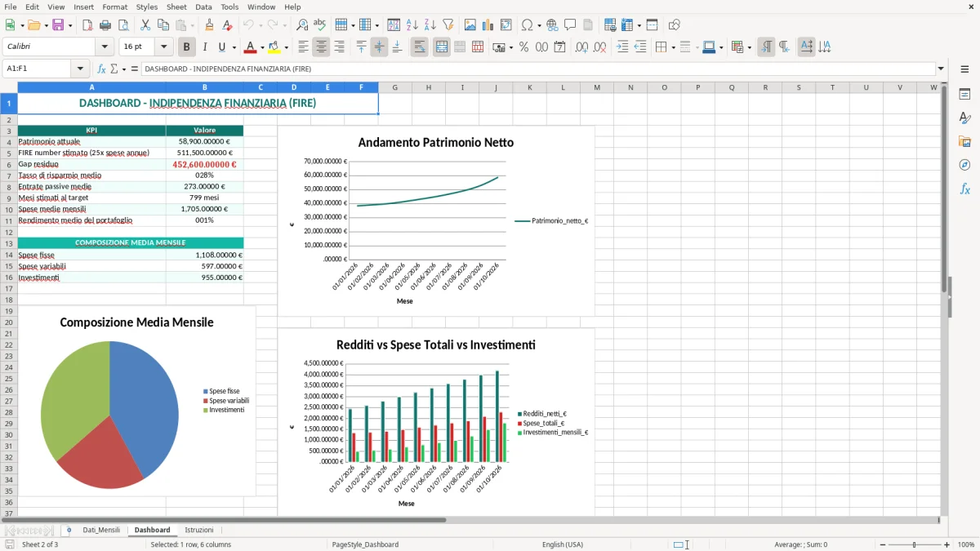
Task: Click zoom out minus button
Action: [884, 544]
